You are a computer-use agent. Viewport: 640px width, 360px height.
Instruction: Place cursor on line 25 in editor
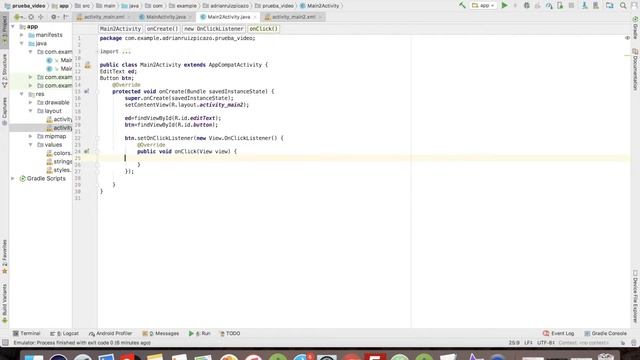point(363,158)
